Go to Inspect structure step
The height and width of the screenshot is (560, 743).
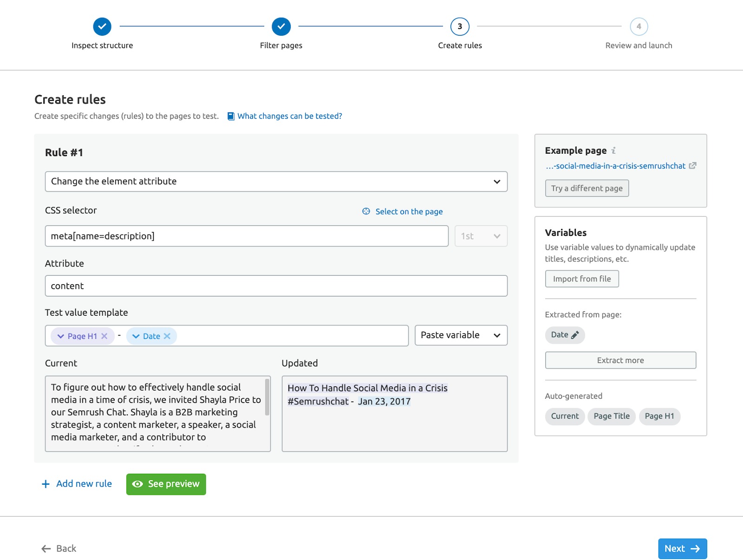tap(102, 26)
